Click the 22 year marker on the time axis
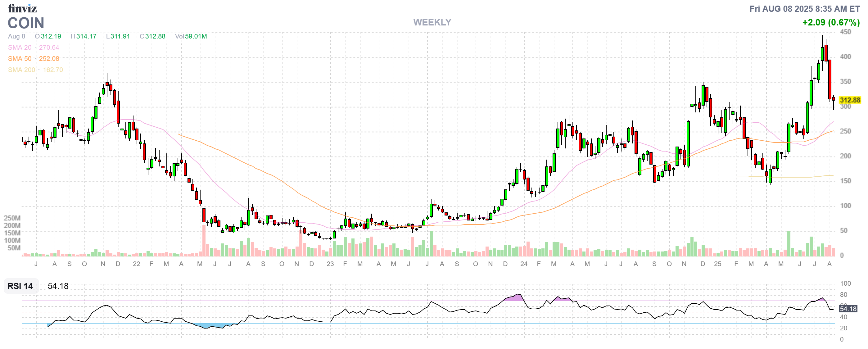868x349 pixels. click(137, 264)
